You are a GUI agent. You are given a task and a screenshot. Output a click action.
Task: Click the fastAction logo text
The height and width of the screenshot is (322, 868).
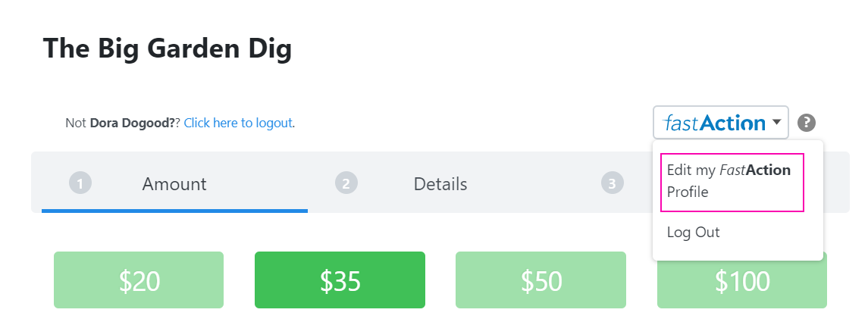(x=713, y=123)
